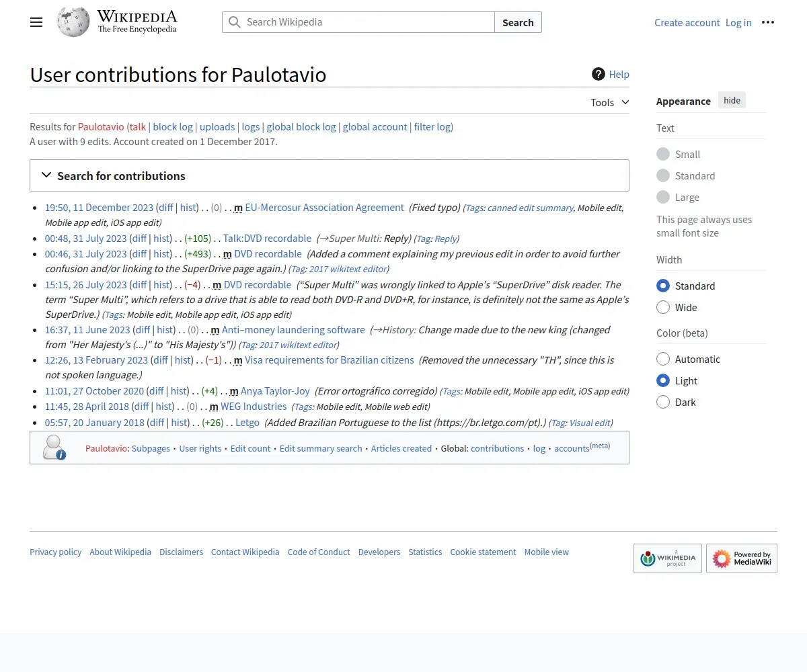Viewport: 807px width, 672px height.
Task: Open Talk:DVD recordable page
Action: (x=267, y=238)
